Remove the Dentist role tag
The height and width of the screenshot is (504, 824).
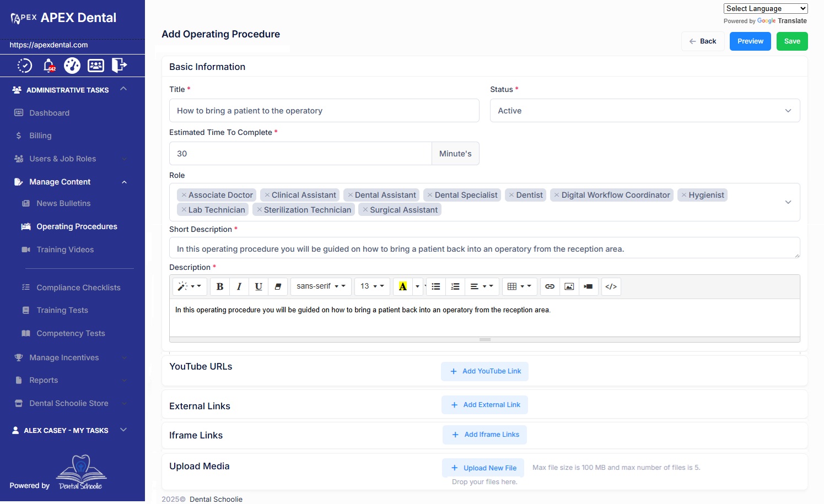(512, 195)
